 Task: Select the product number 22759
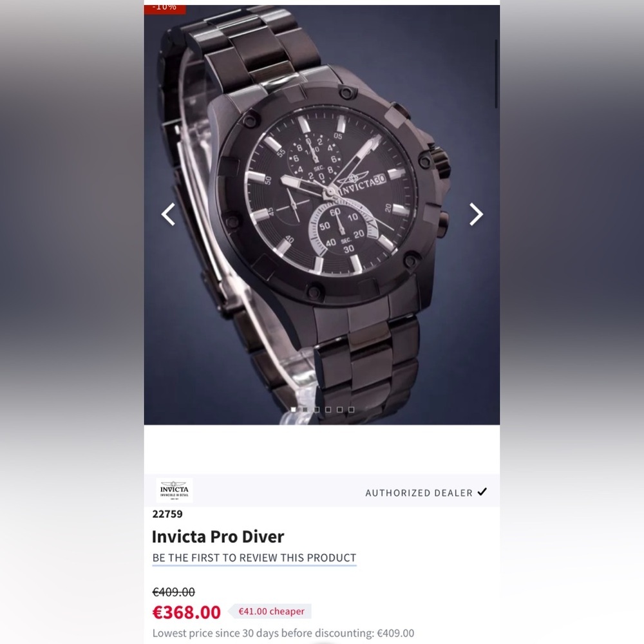[167, 514]
